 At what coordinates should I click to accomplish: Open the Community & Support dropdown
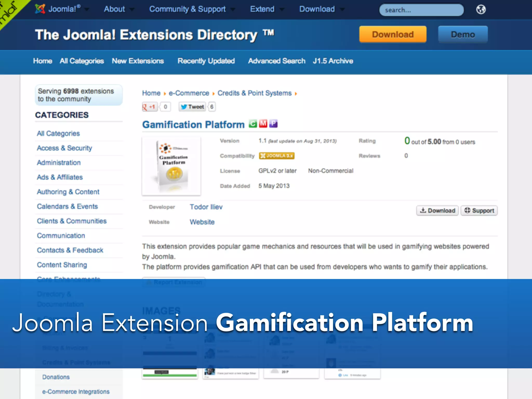(233, 10)
